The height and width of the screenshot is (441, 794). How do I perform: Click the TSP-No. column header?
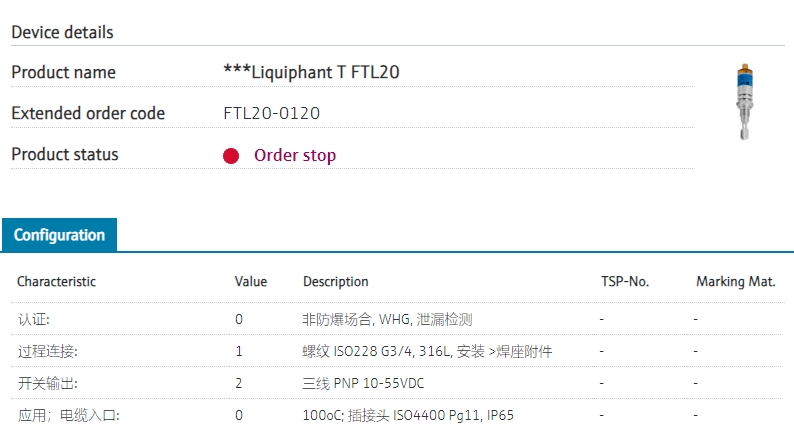click(x=625, y=282)
